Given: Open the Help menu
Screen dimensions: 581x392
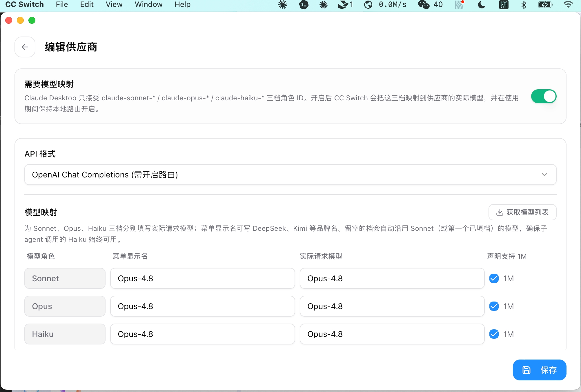Looking at the screenshot, I should tap(182, 5).
